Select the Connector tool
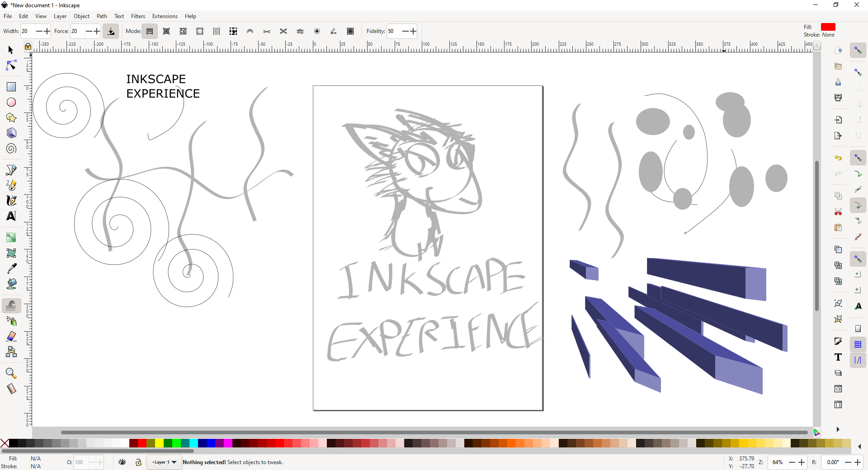This screenshot has height=470, width=868. [11, 352]
